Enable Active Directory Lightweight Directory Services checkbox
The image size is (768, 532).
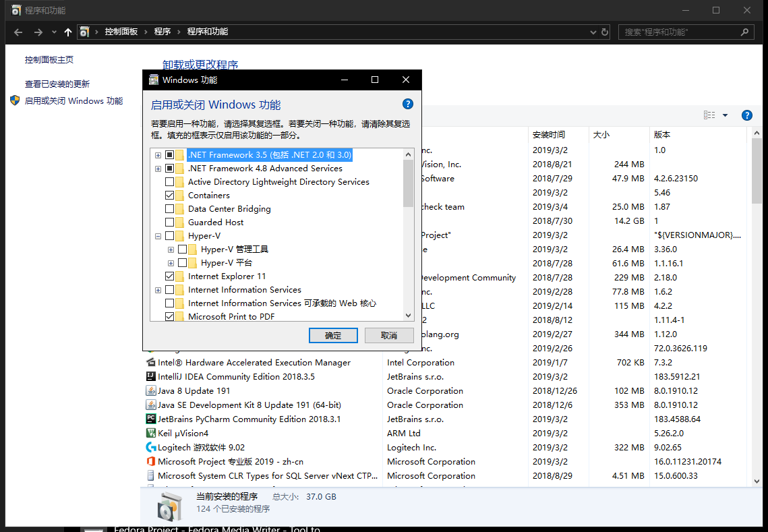pos(169,182)
